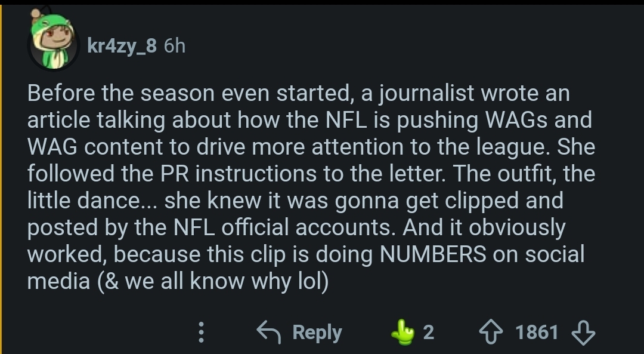Downvote the kr4zy_8 comment

click(584, 332)
